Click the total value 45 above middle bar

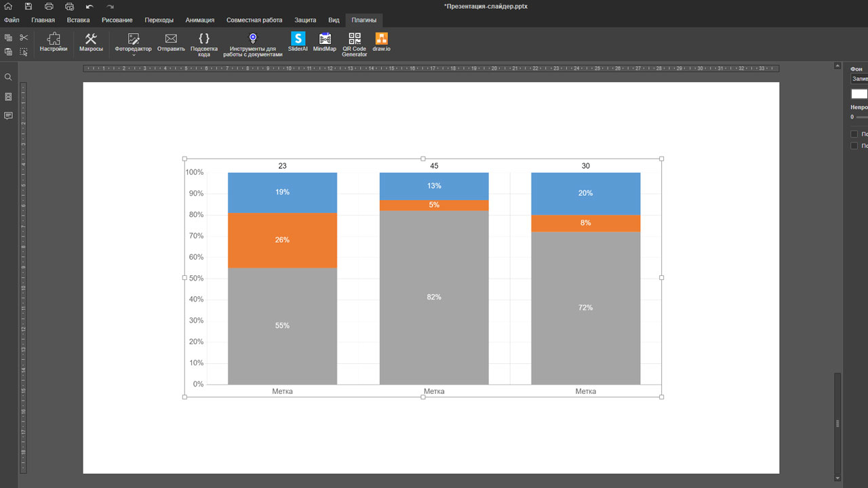click(434, 166)
